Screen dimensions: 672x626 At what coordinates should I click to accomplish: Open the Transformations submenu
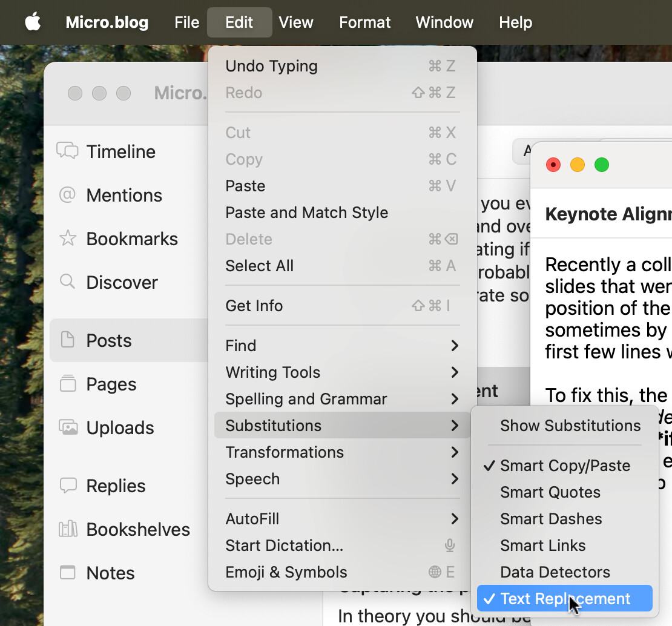[343, 452]
